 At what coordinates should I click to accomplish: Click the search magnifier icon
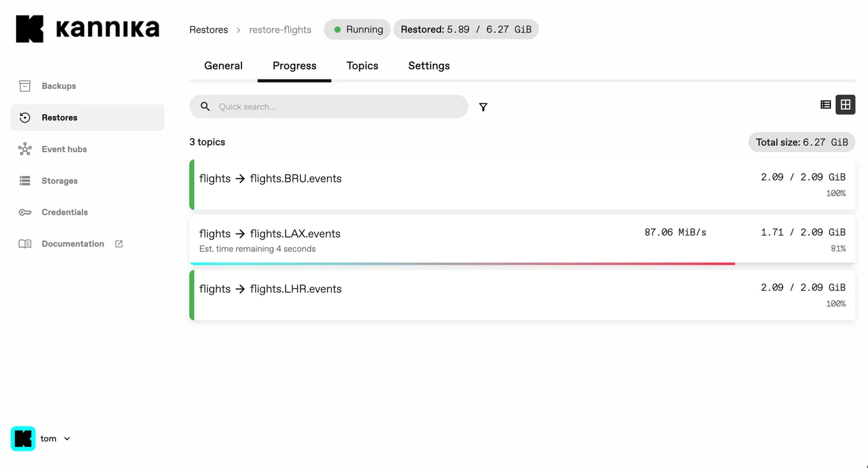coord(205,107)
